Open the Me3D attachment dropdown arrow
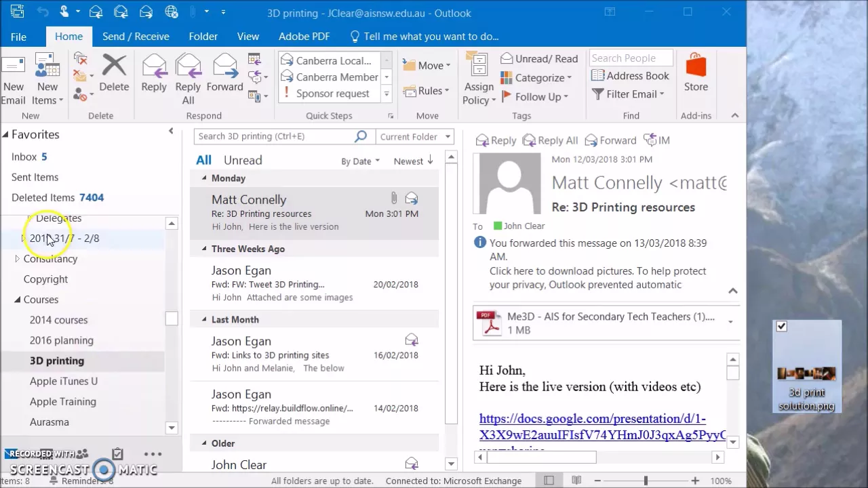This screenshot has height=488, width=868. [x=730, y=322]
